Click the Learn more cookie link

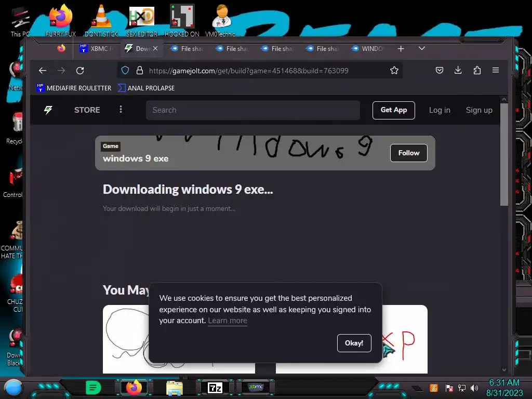[228, 320]
